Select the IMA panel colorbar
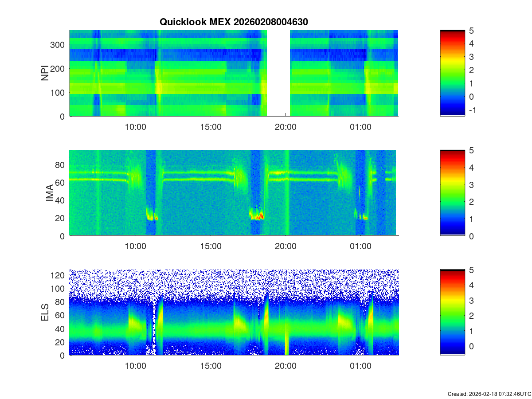Image resolution: width=532 pixels, height=399 pixels. pos(452,193)
